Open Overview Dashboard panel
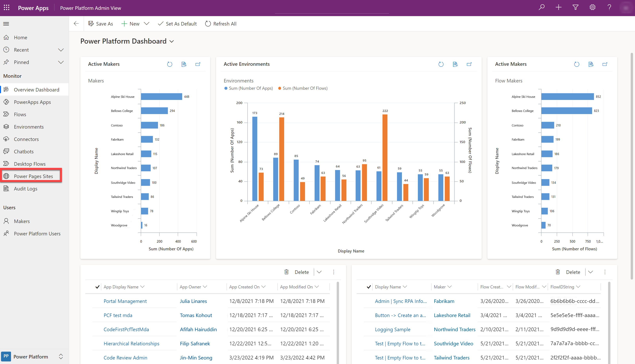The image size is (635, 364). pos(36,90)
